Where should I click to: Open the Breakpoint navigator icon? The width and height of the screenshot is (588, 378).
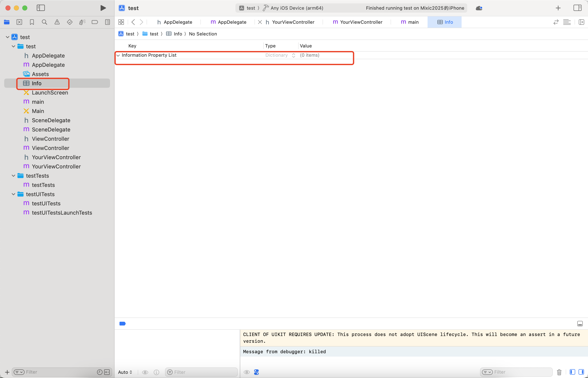point(95,22)
